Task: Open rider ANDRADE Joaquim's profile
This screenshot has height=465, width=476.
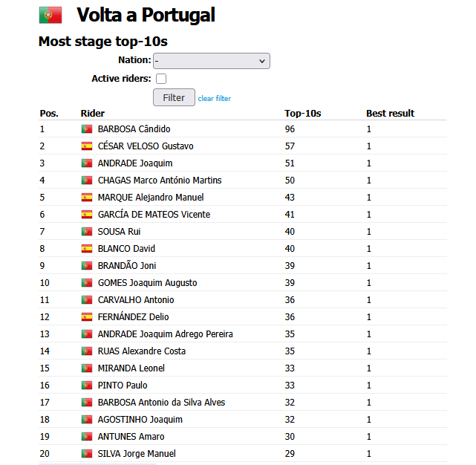Action: [135, 163]
